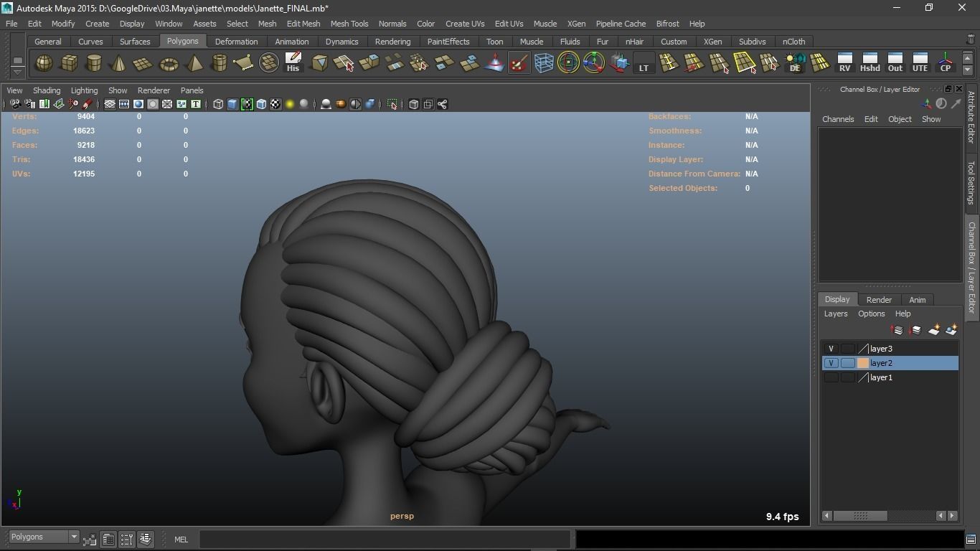Screen dimensions: 980x551
Task: Toggle textured display checker icon
Action: 275,105
